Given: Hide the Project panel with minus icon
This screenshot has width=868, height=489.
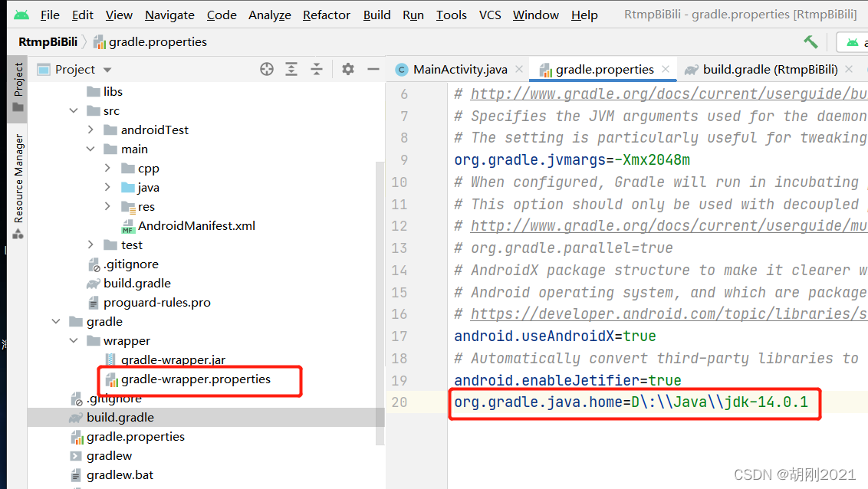Looking at the screenshot, I should tap(373, 69).
